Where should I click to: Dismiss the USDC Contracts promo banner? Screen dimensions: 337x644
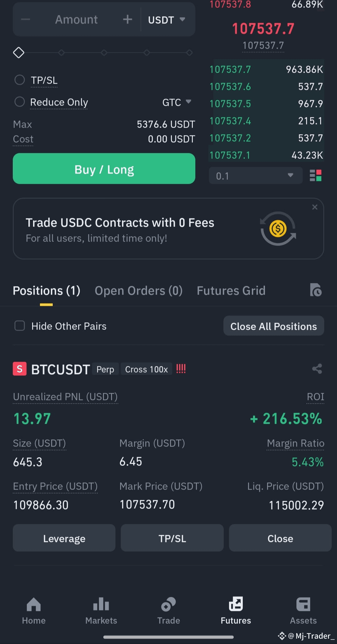coord(315,207)
